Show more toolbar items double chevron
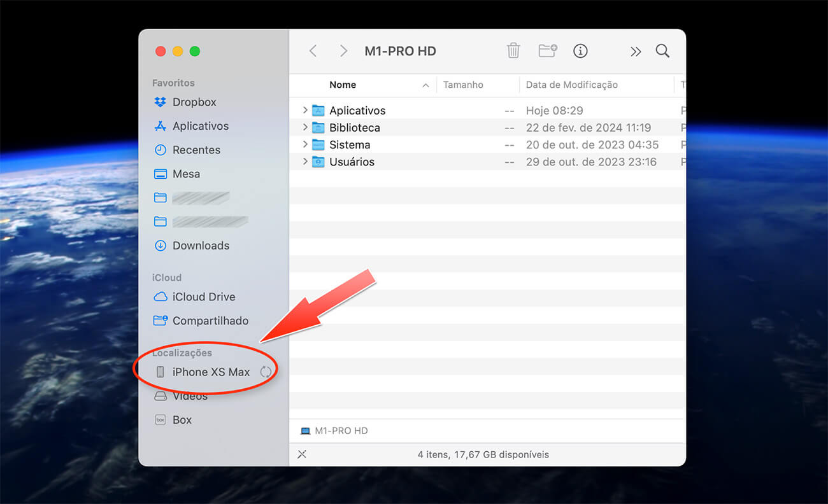The width and height of the screenshot is (828, 504). click(x=636, y=52)
